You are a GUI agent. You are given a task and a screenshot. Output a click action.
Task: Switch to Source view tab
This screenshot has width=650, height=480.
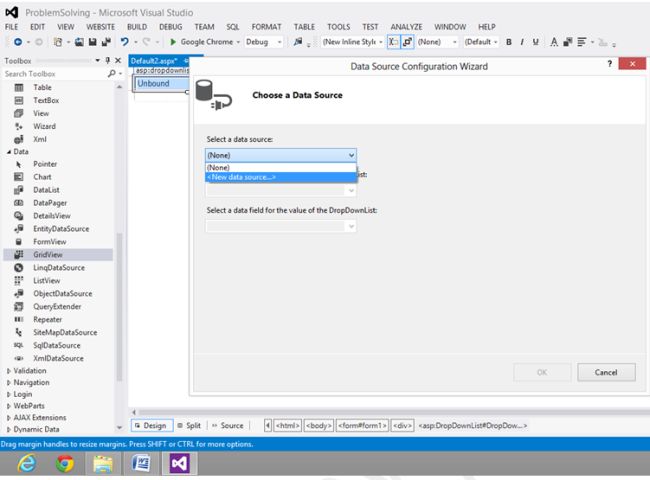point(228,426)
